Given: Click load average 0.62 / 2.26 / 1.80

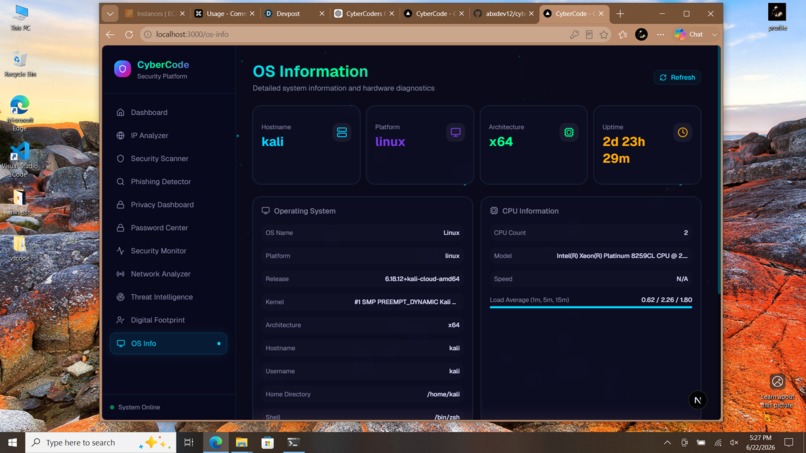Looking at the screenshot, I should [x=667, y=300].
